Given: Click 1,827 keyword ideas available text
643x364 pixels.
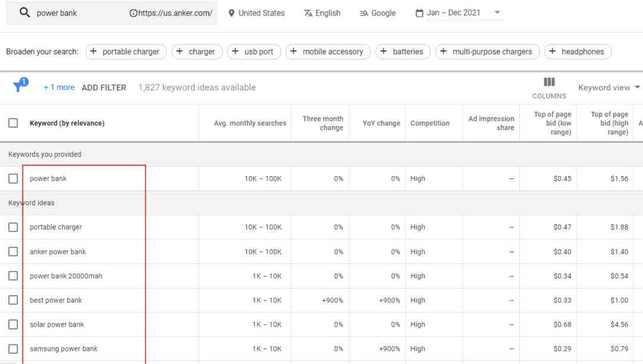Looking at the screenshot, I should coord(197,87).
